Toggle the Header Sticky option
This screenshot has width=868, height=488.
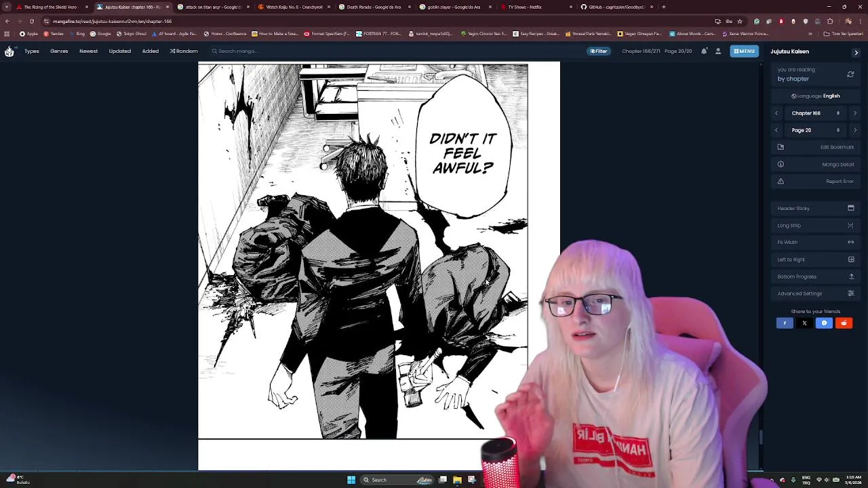tap(816, 208)
